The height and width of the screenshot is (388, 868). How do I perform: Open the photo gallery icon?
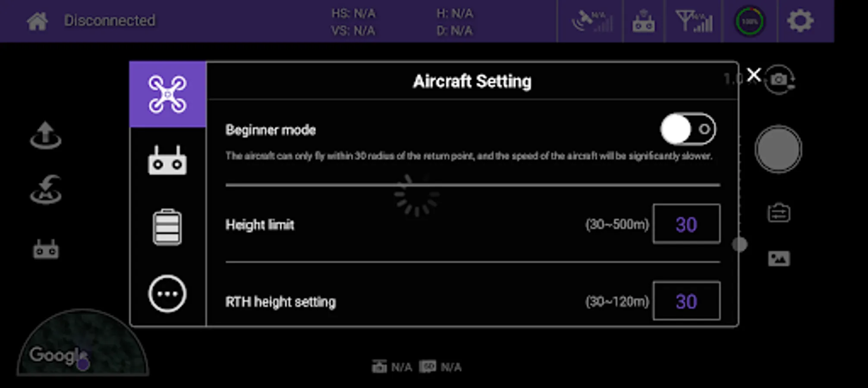tap(779, 259)
